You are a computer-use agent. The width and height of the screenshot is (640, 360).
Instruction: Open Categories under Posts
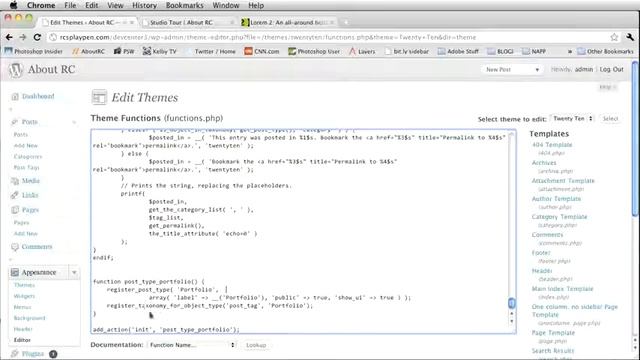(x=28, y=157)
